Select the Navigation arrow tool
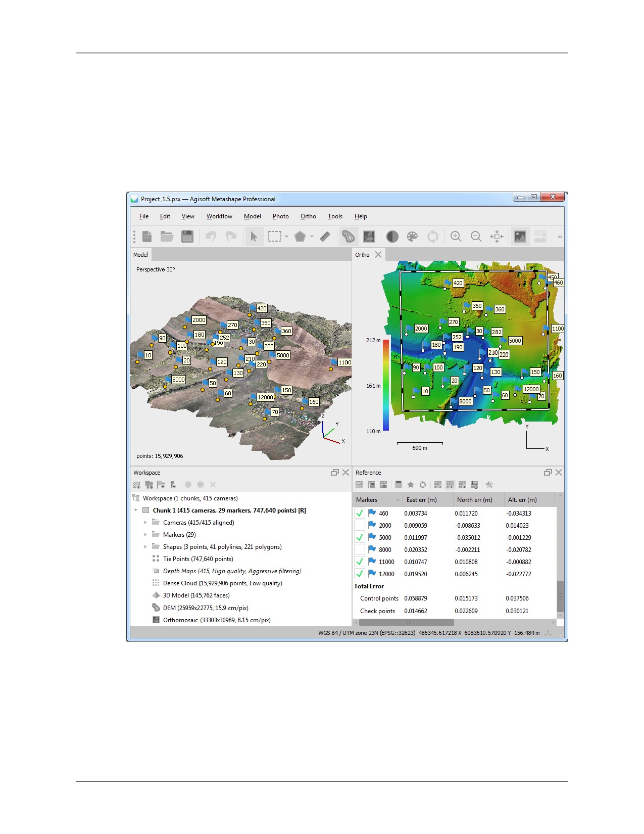 pos(254,237)
